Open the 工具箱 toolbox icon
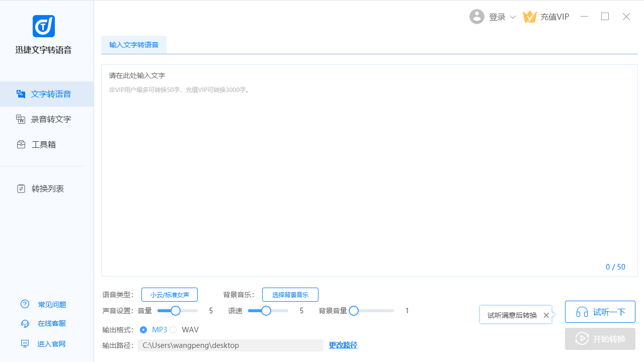This screenshot has width=644, height=362. coord(21,145)
